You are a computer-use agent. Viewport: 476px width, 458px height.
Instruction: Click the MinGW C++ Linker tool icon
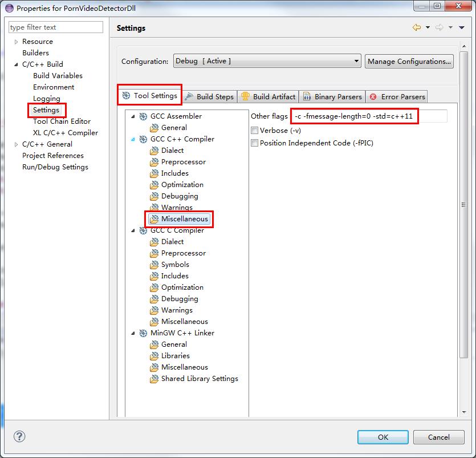tap(143, 333)
